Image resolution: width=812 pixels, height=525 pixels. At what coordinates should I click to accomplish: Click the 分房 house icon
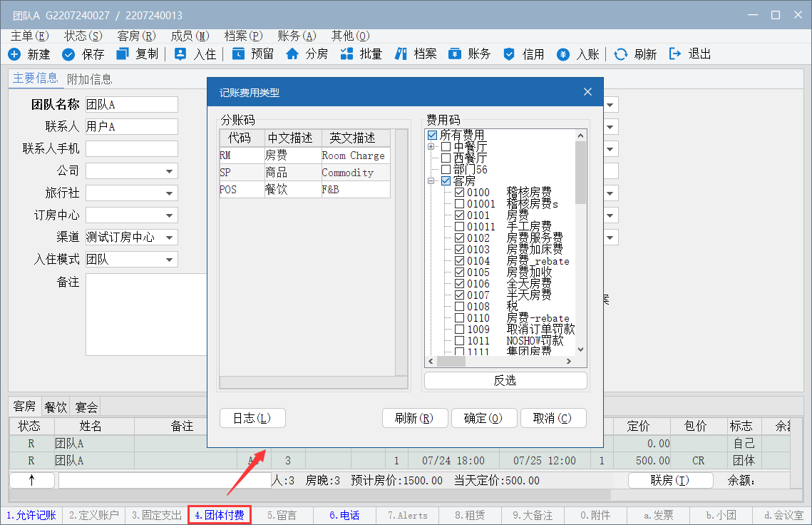(292, 54)
